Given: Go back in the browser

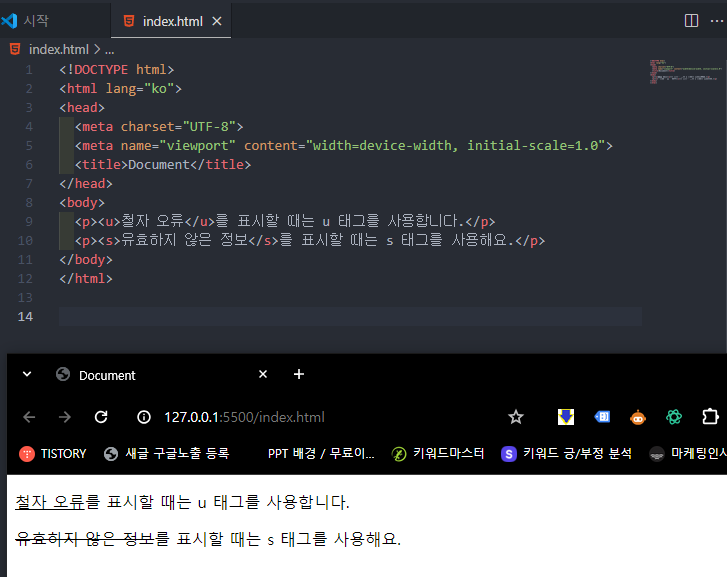Looking at the screenshot, I should point(29,417).
